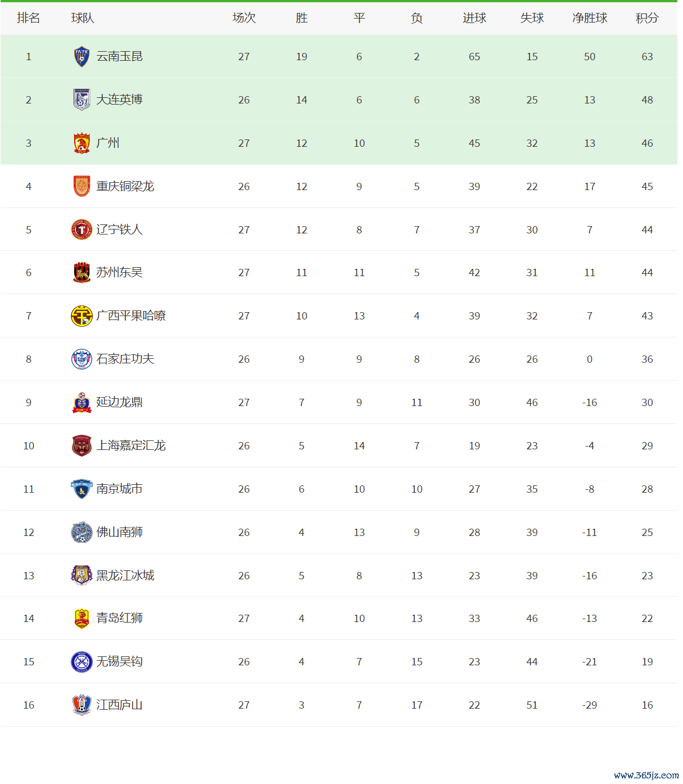
Task: Open the 南京城市 team name link
Action: pyautogui.click(x=119, y=489)
